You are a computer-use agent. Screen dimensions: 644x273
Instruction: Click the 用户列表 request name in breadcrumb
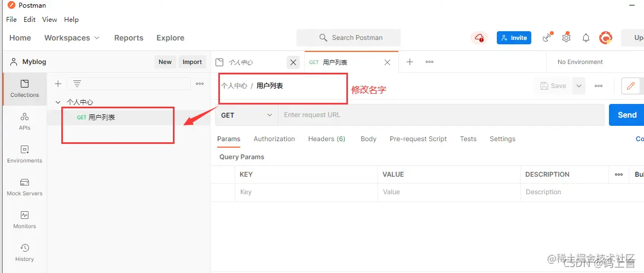[270, 86]
